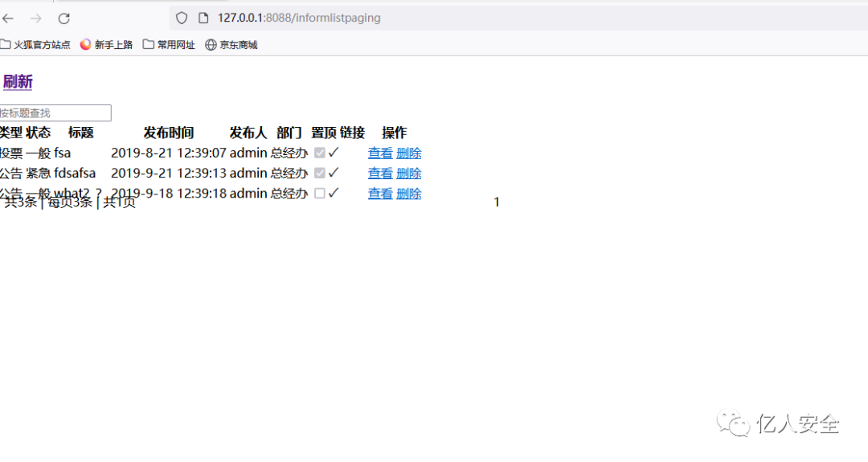Click the 刷新 link
This screenshot has width=868, height=462.
coord(18,82)
